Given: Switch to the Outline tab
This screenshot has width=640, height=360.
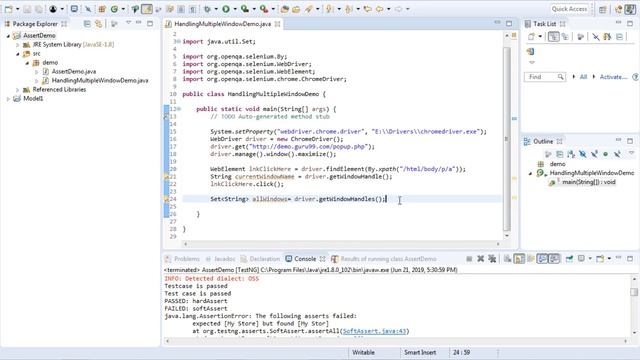Looking at the screenshot, I should click(x=543, y=142).
